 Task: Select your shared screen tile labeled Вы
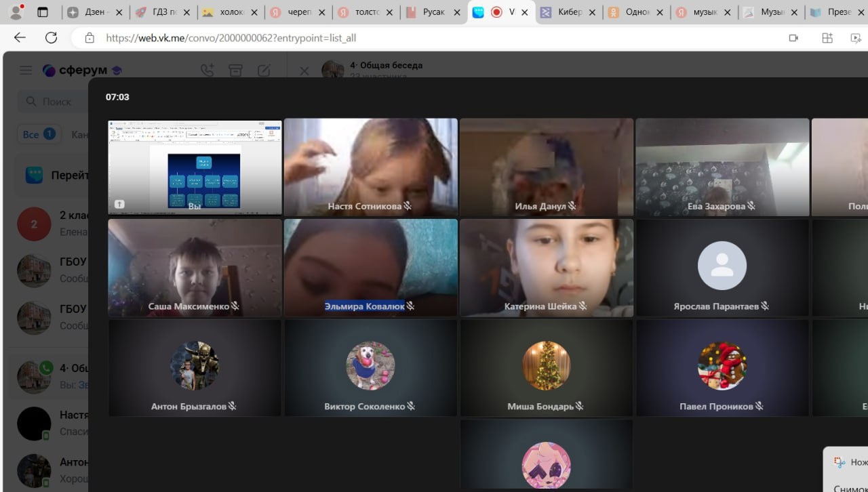pos(195,167)
